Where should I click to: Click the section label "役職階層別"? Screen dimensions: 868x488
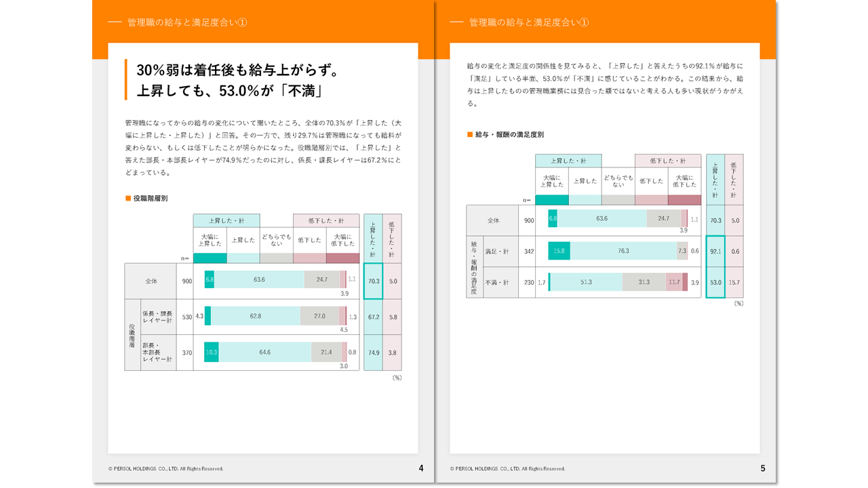[x=151, y=199]
